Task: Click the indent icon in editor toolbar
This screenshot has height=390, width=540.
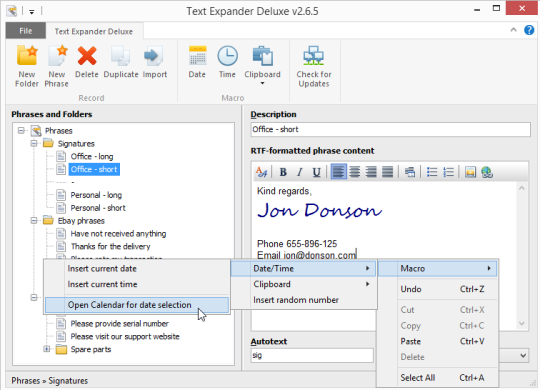Action: pos(409,172)
